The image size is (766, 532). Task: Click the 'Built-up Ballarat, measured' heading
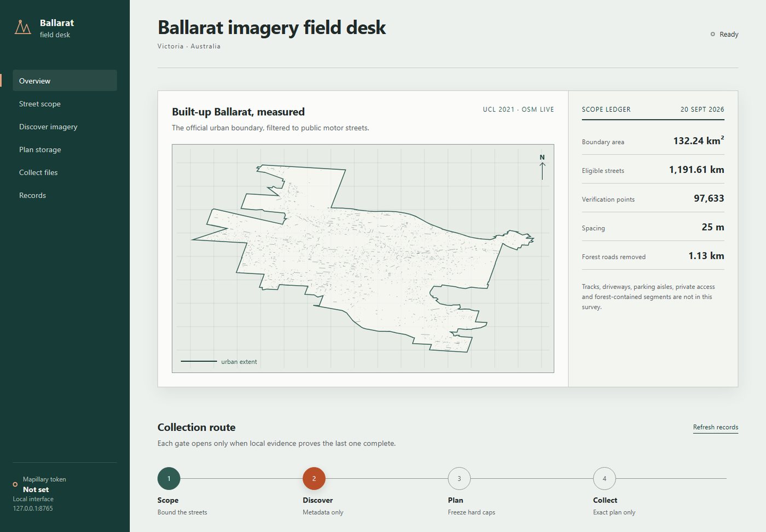click(x=238, y=112)
